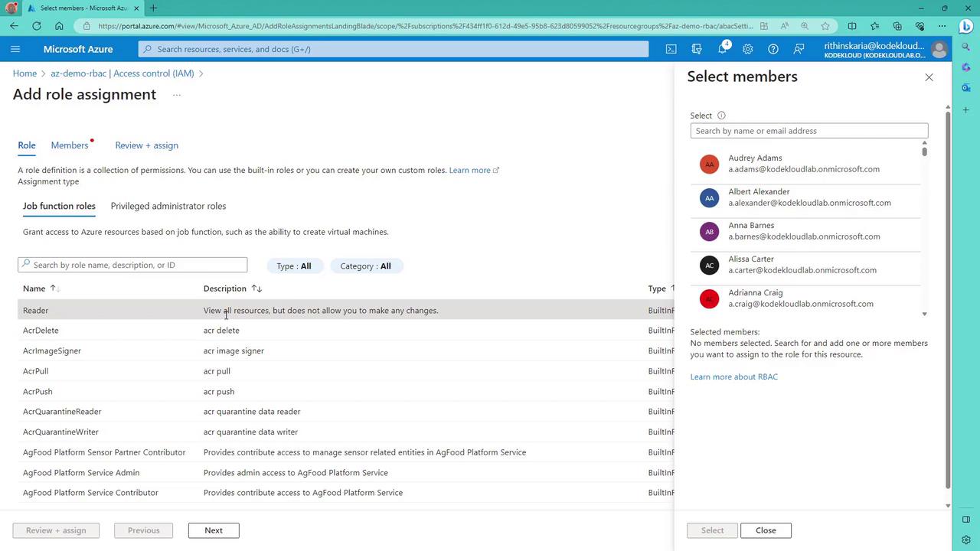Open the browser Collections icon
Image resolution: width=980 pixels, height=551 pixels.
click(x=897, y=26)
